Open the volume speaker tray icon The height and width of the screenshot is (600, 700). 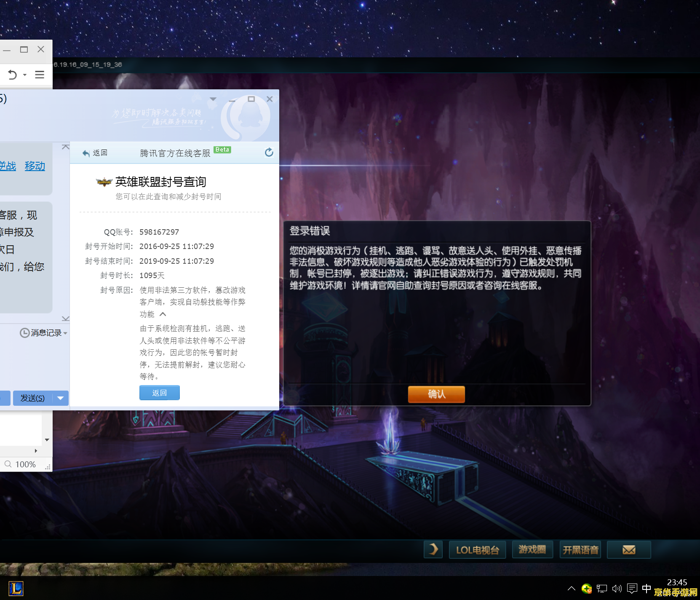pyautogui.click(x=617, y=589)
